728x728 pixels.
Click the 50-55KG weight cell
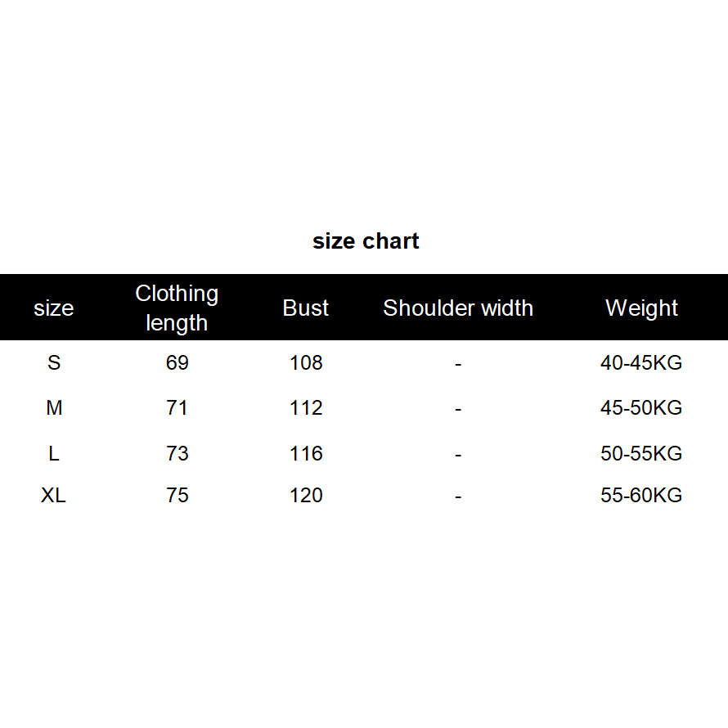pos(641,453)
